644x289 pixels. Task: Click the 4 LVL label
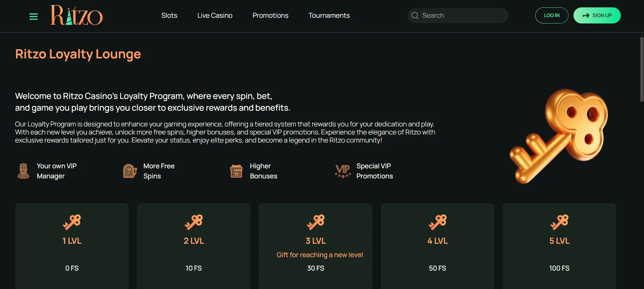point(437,241)
